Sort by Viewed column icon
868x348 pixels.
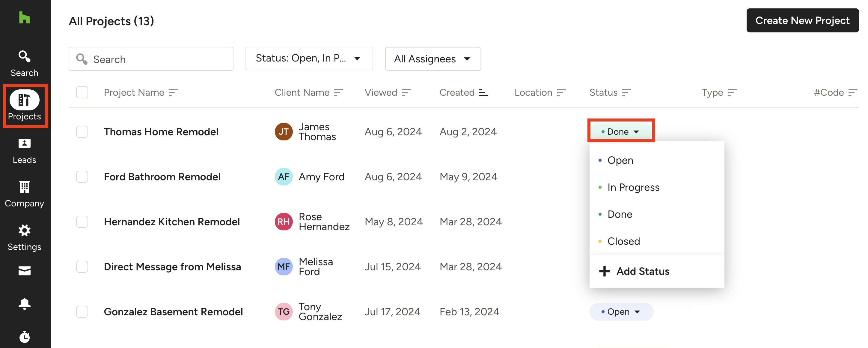point(406,92)
